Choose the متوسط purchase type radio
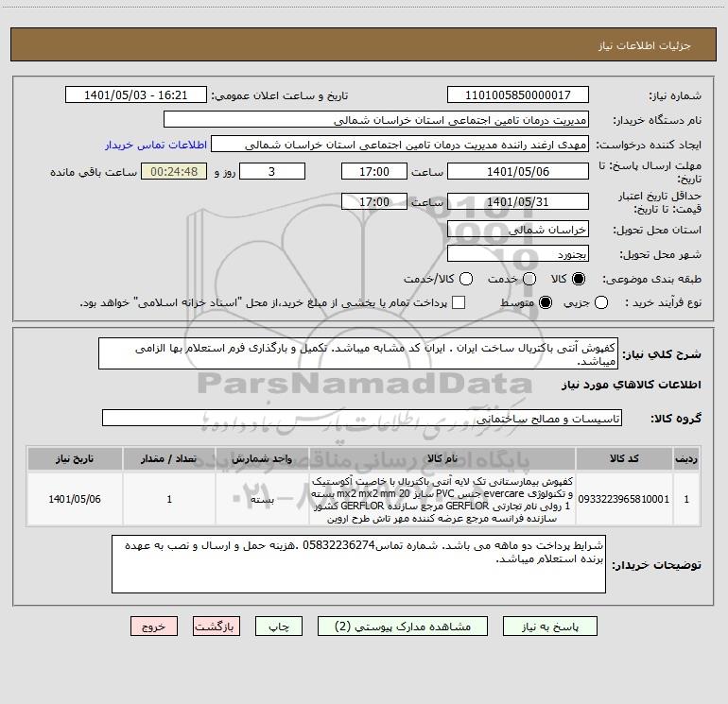Viewport: 728px width, 704px height. [546, 302]
